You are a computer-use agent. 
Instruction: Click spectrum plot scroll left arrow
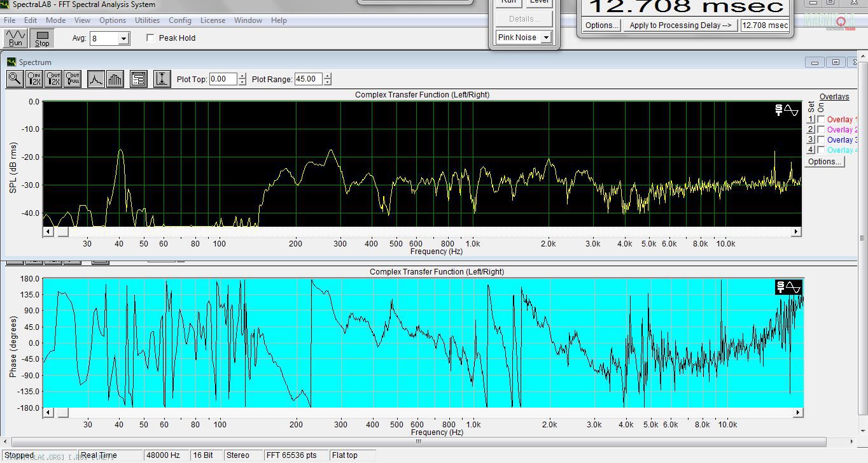(x=48, y=232)
